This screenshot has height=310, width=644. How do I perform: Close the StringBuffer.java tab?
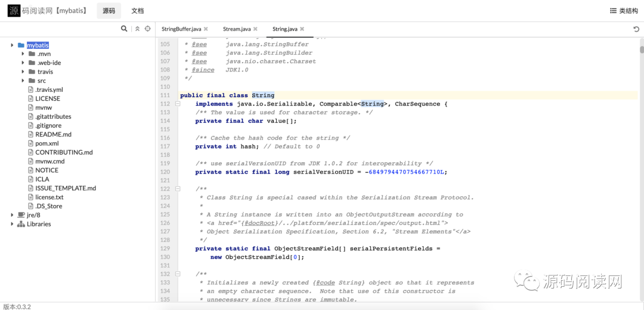tap(206, 29)
